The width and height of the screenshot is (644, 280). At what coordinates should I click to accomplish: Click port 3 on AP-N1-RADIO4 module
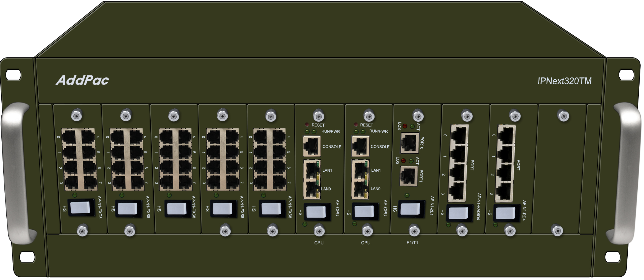[457, 191]
